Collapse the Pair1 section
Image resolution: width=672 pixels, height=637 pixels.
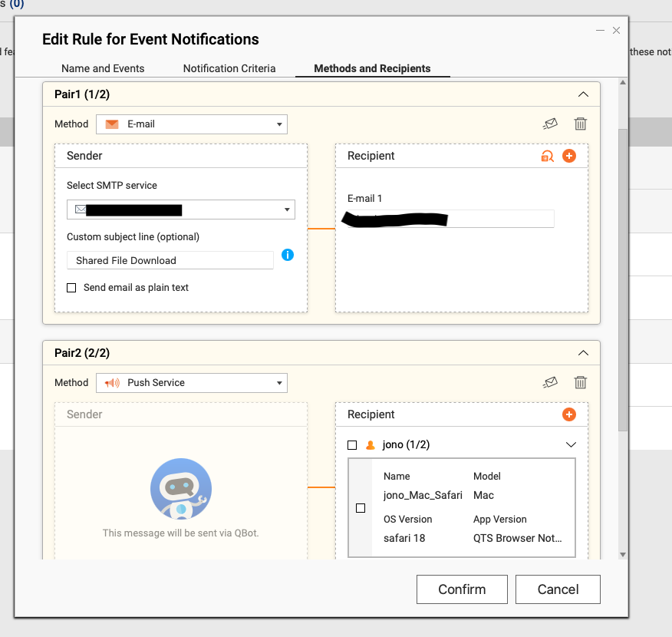click(x=583, y=94)
